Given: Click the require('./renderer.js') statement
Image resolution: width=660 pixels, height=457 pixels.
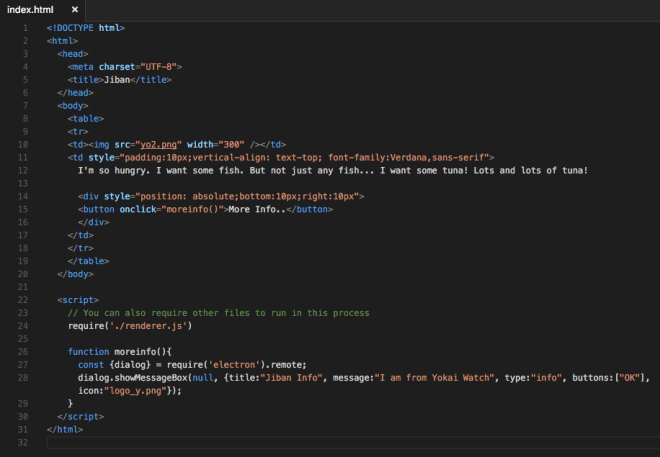Looking at the screenshot, I should click(x=130, y=326).
